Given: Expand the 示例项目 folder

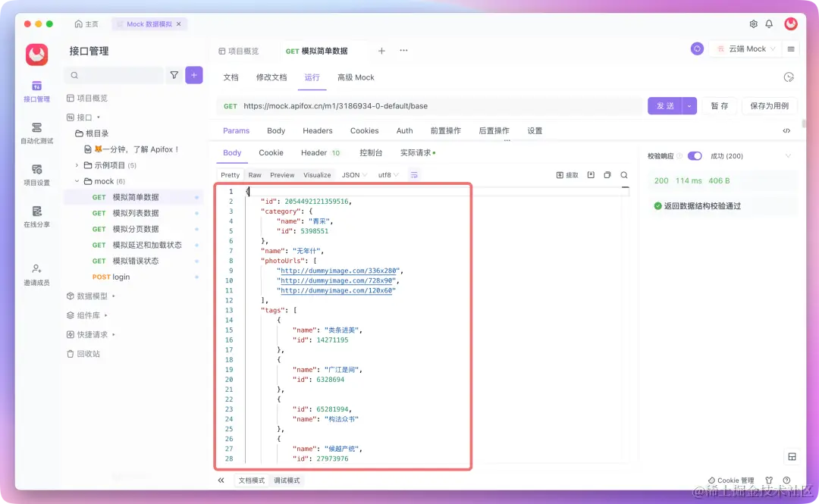Looking at the screenshot, I should (x=77, y=165).
